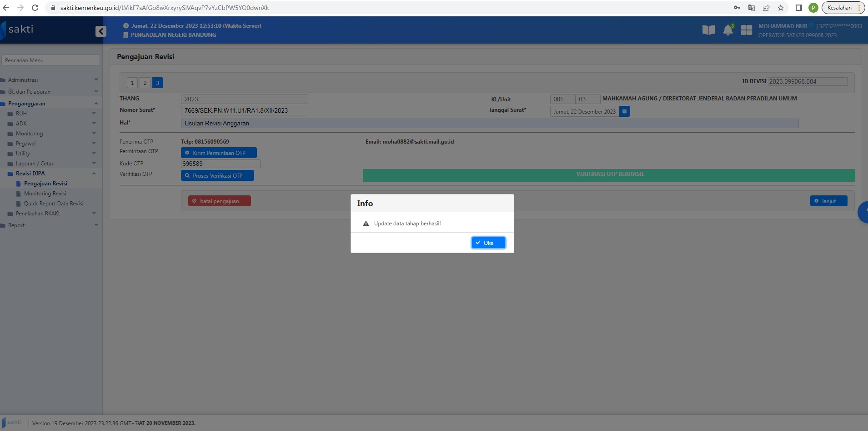Screen dimensions: 868x433
Task: Open the saved passwords key icon
Action: point(737,8)
